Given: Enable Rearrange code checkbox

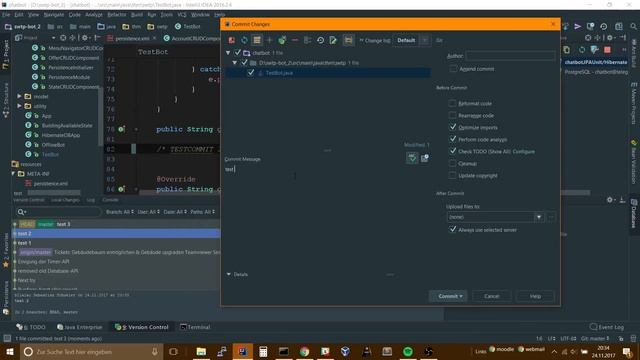Looking at the screenshot, I should [452, 115].
